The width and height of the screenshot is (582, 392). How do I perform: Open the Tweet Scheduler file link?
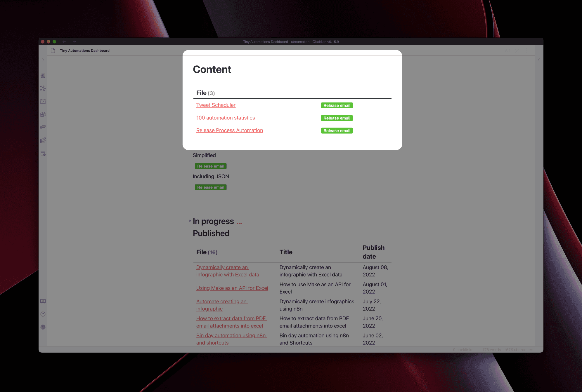pos(215,104)
